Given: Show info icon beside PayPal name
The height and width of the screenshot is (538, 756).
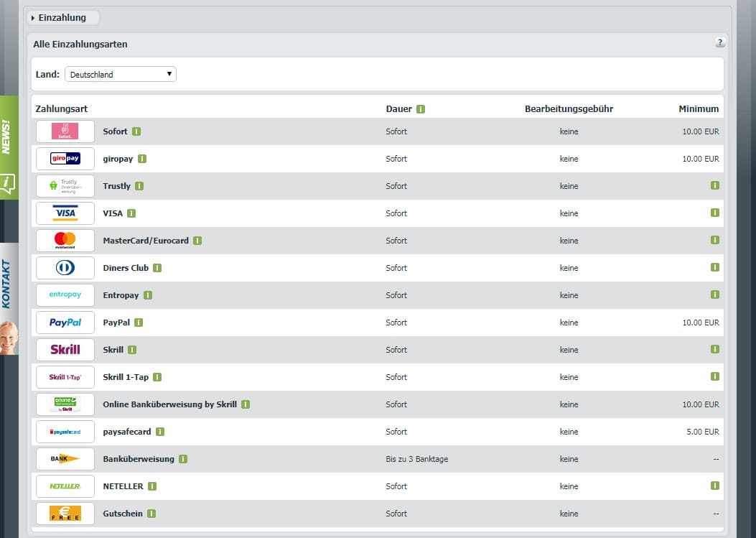Looking at the screenshot, I should (139, 323).
